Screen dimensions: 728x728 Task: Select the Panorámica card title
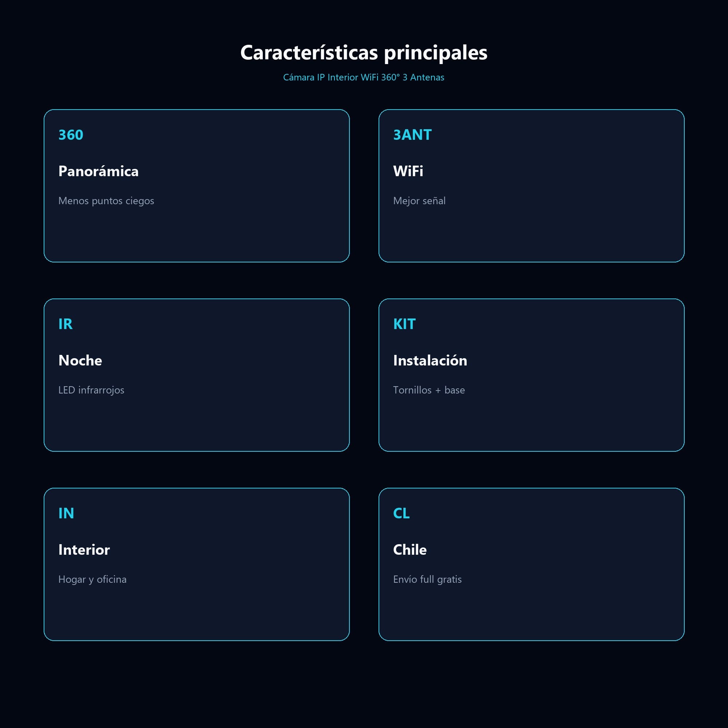click(98, 171)
